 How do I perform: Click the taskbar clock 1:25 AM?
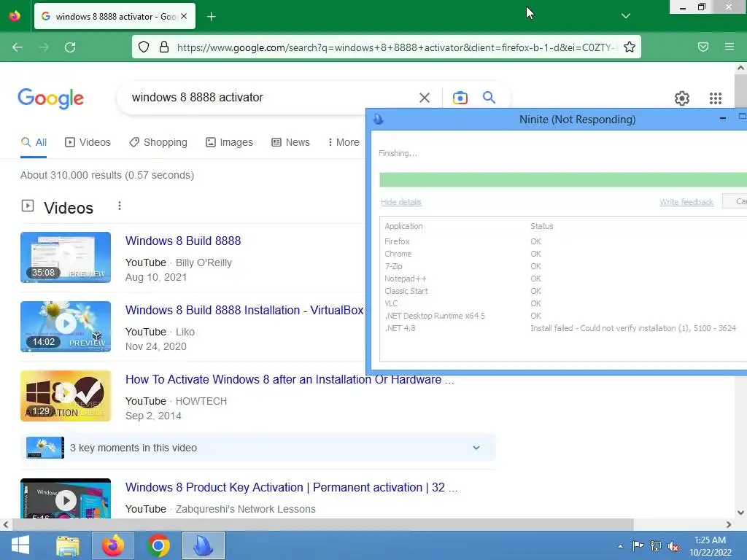click(x=710, y=545)
